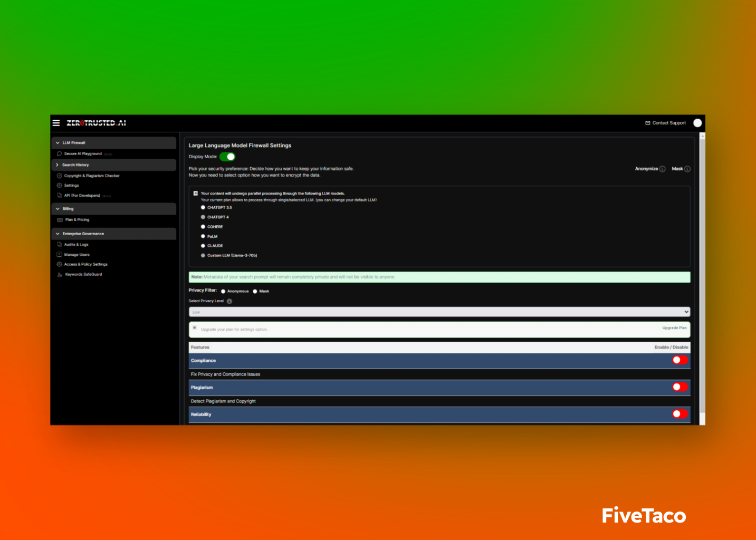The image size is (756, 540).
Task: Open Plan & Pricing menu item
Action: click(77, 219)
